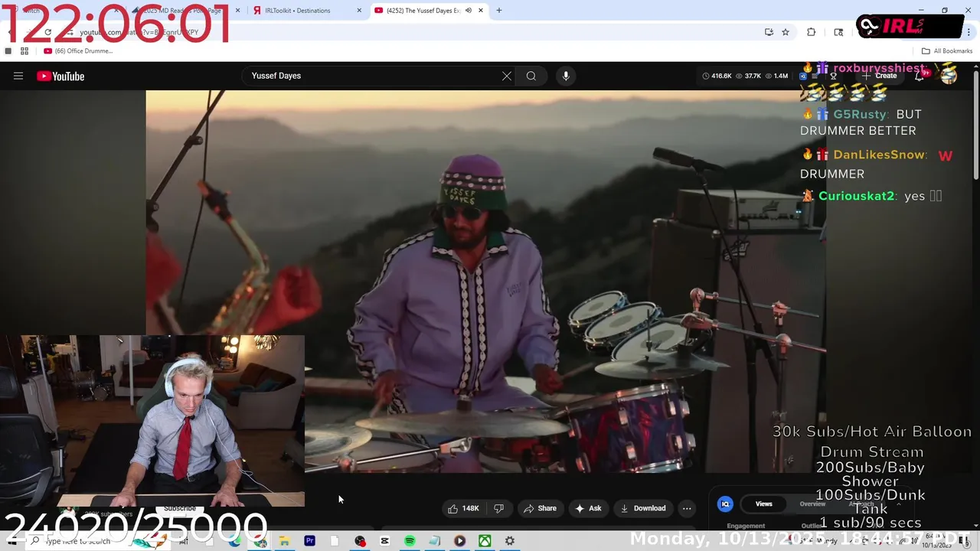Open a new browser tab
This screenshot has width=980, height=551.
pos(499,11)
